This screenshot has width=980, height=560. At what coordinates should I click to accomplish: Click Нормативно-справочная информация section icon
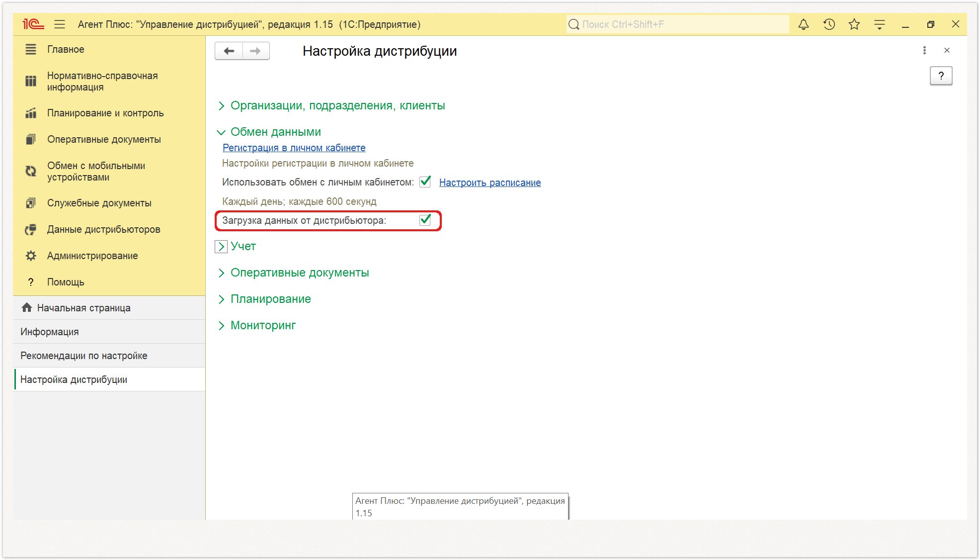[x=31, y=81]
